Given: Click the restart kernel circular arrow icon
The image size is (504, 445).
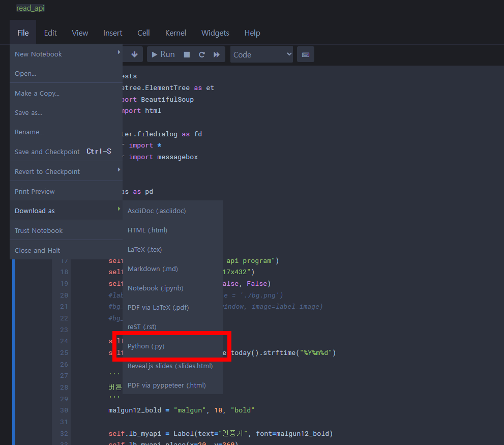Looking at the screenshot, I should [x=202, y=54].
